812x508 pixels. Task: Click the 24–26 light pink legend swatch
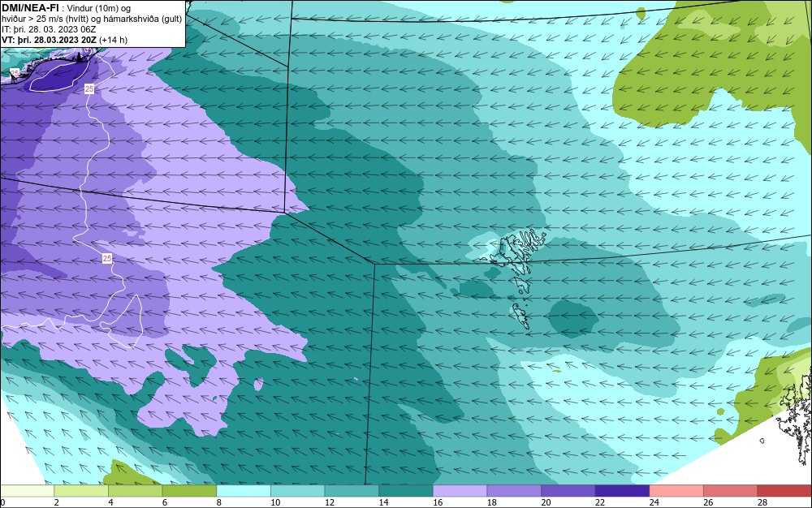point(676,491)
